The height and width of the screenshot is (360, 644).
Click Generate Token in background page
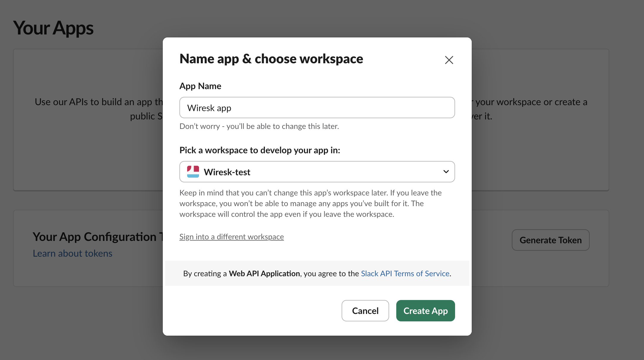550,240
